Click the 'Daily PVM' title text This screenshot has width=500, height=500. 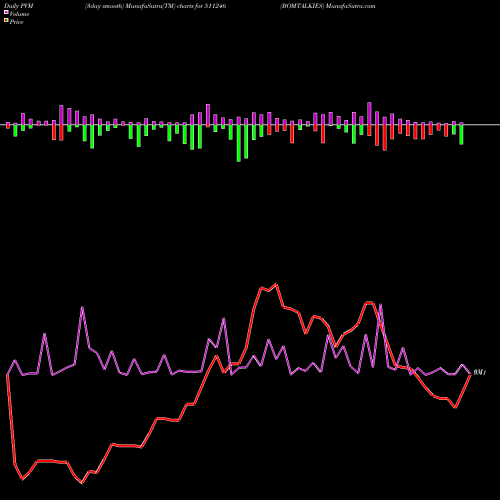pyautogui.click(x=19, y=6)
